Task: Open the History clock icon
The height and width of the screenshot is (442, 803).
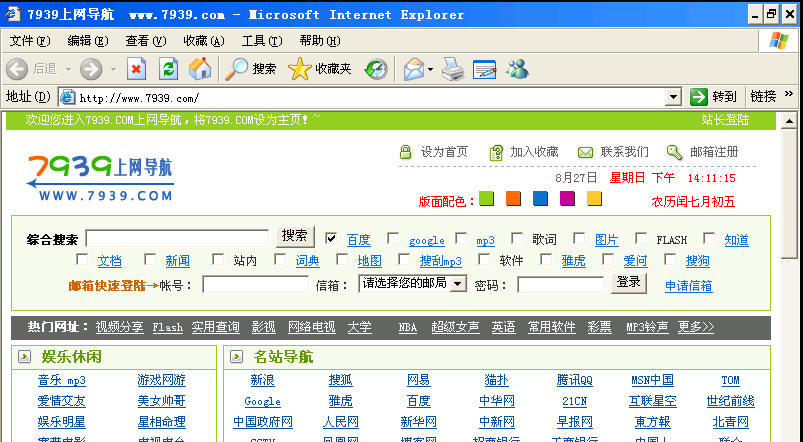Action: 376,69
